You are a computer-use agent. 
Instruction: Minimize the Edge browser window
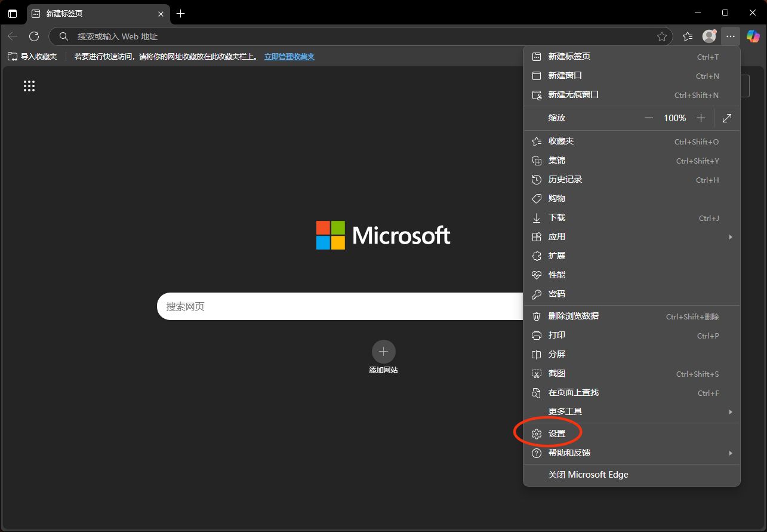(x=698, y=13)
